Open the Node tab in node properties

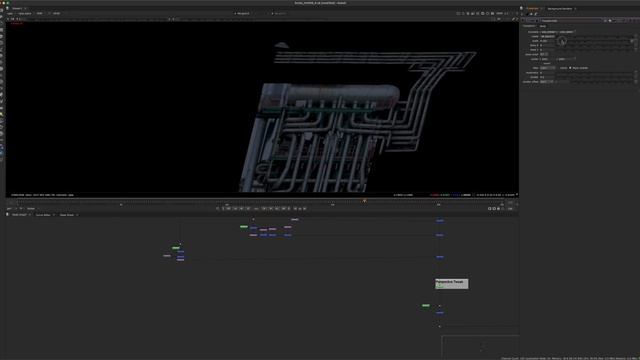(x=542, y=26)
